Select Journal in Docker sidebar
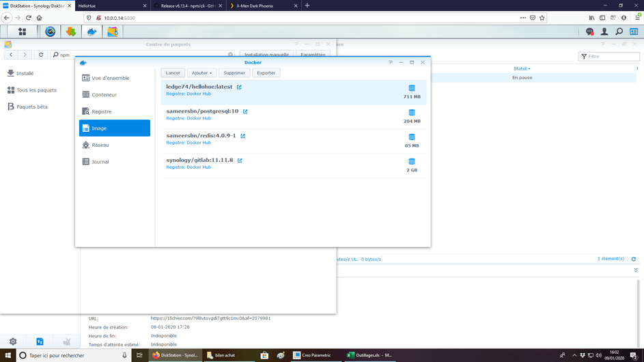 115,162
